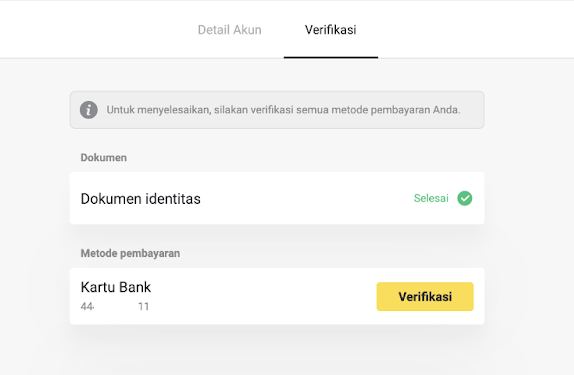574x375 pixels.
Task: Open the Dokumen identitas row
Action: pos(277,198)
